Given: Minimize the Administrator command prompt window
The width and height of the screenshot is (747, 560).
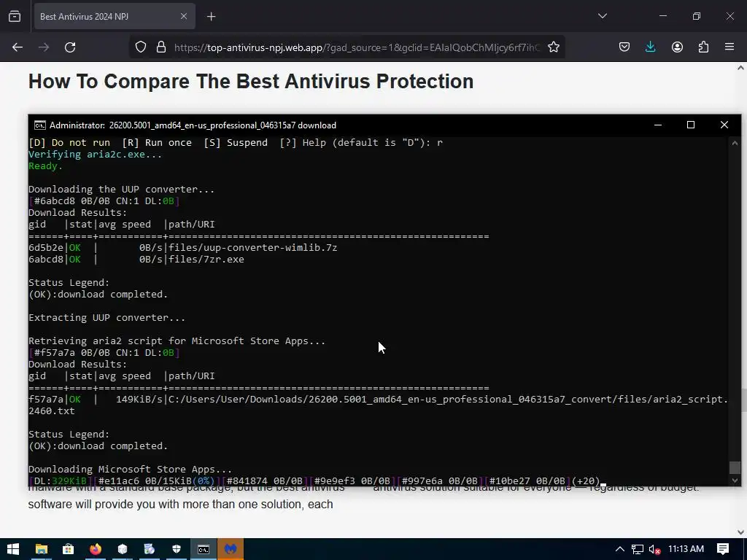Looking at the screenshot, I should click(x=658, y=125).
